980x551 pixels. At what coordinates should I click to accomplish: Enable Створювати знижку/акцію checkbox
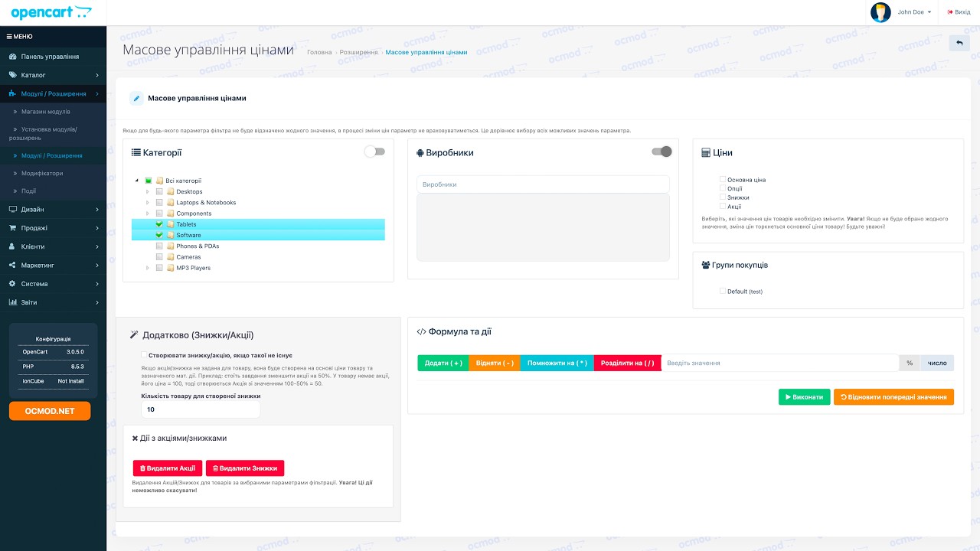144,355
